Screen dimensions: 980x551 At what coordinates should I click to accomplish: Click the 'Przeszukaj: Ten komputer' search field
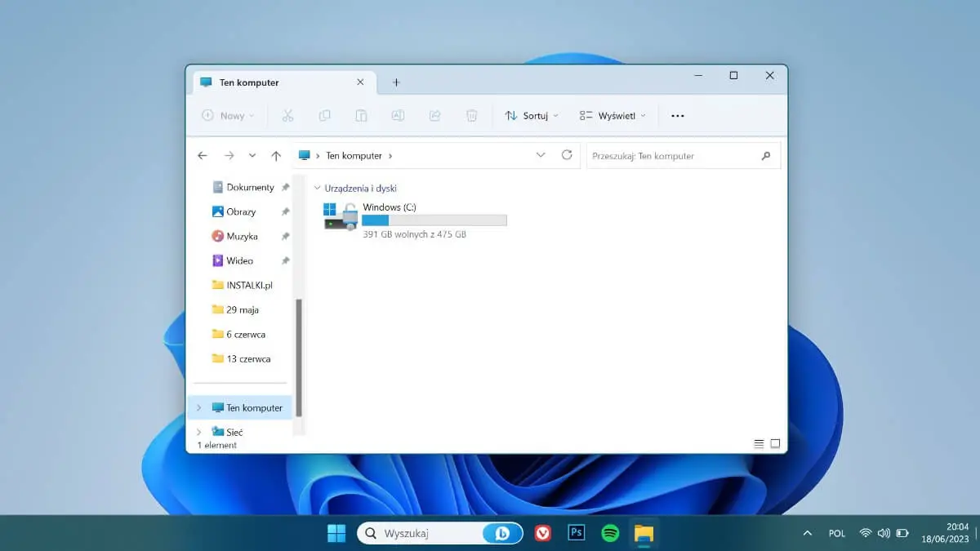coord(684,155)
